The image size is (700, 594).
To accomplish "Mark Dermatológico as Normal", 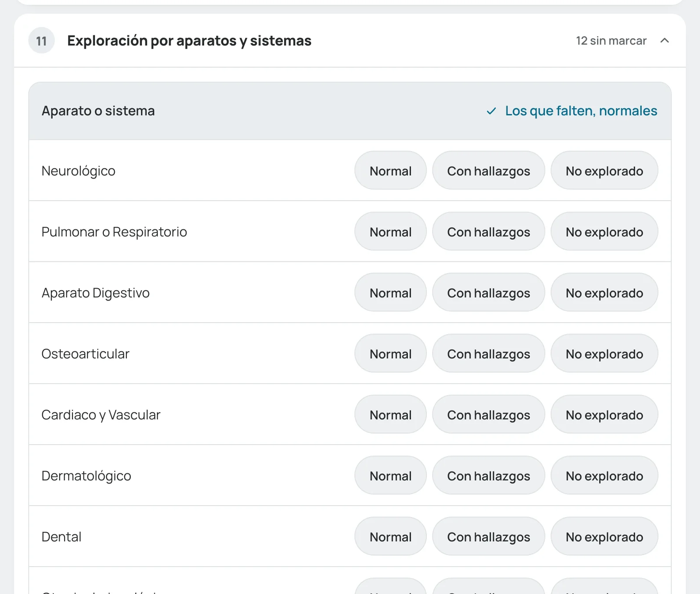I will coord(391,476).
